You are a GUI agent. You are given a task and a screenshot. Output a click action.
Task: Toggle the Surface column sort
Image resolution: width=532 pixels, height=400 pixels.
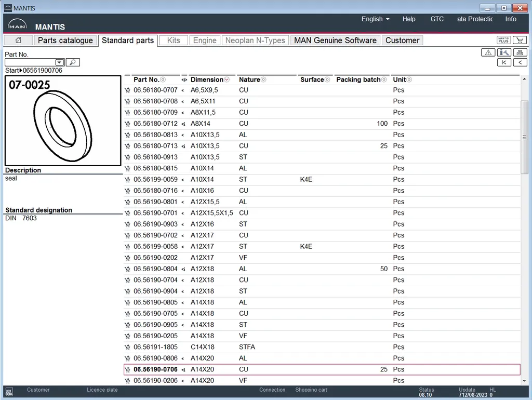coord(327,79)
